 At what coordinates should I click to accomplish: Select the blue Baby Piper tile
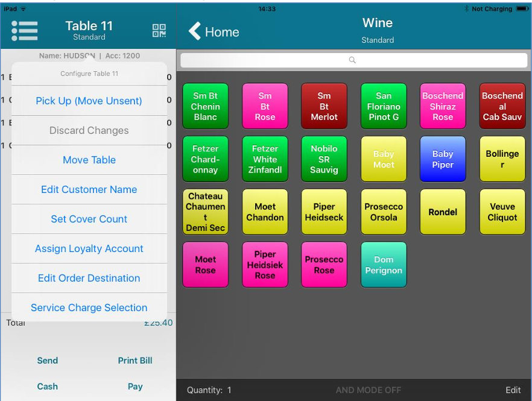(442, 159)
